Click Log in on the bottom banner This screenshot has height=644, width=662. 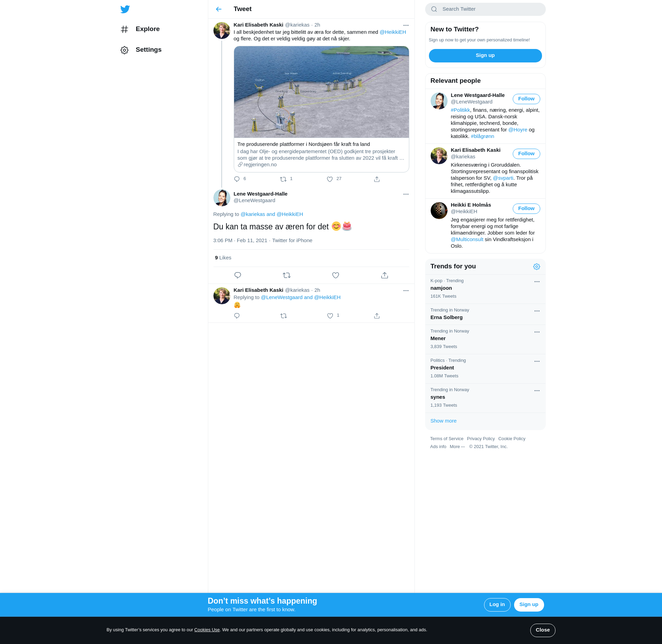[497, 605]
